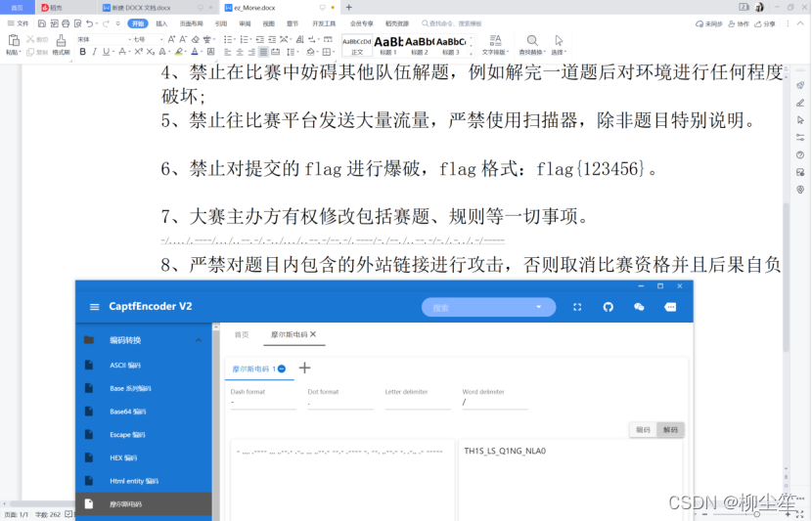Increase font size with A+ icon

pyautogui.click(x=171, y=39)
